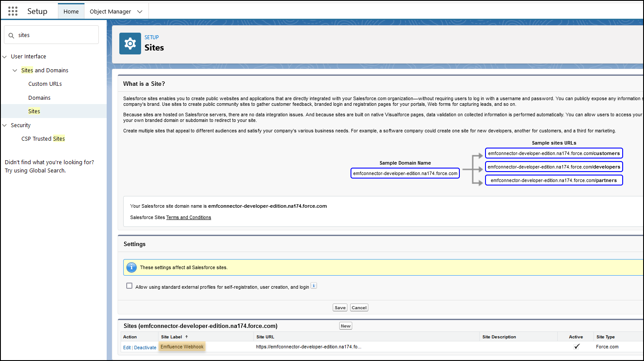The width and height of the screenshot is (644, 361).
Task: Enable standard external profiles checkbox
Action: coord(129,286)
